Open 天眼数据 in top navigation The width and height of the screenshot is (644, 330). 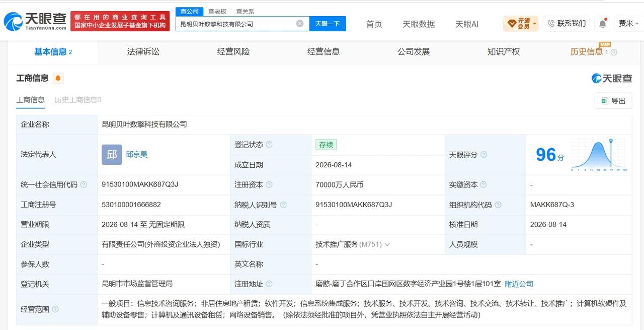(419, 24)
